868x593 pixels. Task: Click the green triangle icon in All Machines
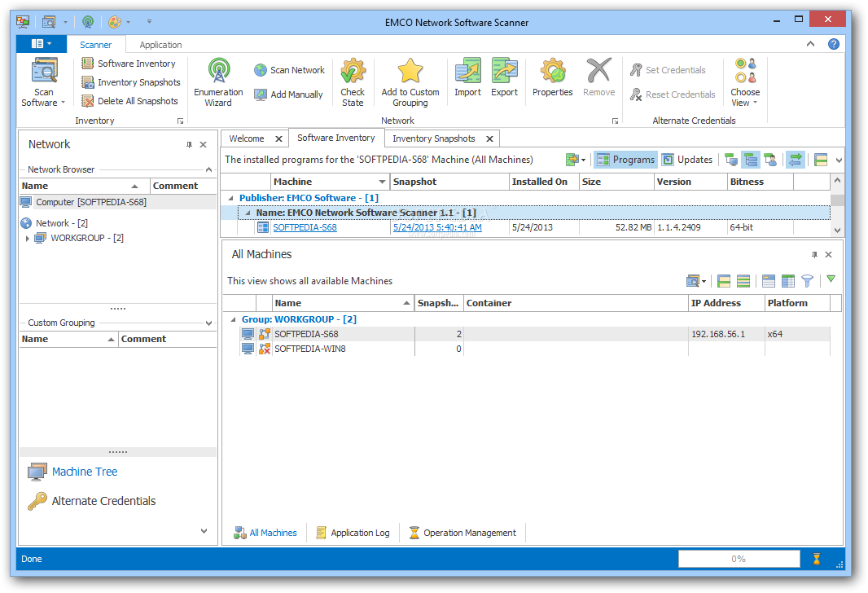click(x=831, y=279)
